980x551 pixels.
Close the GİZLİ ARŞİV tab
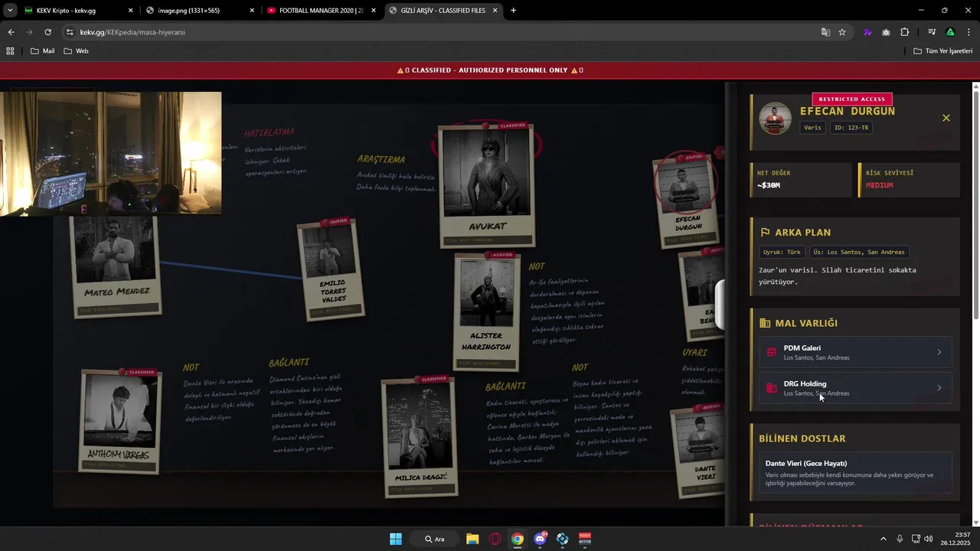[x=495, y=11]
